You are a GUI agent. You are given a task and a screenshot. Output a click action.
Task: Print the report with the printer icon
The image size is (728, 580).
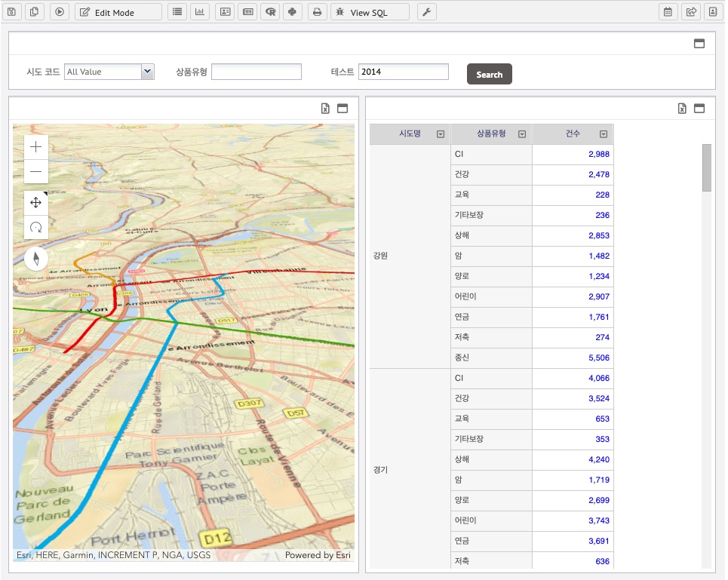tap(318, 12)
